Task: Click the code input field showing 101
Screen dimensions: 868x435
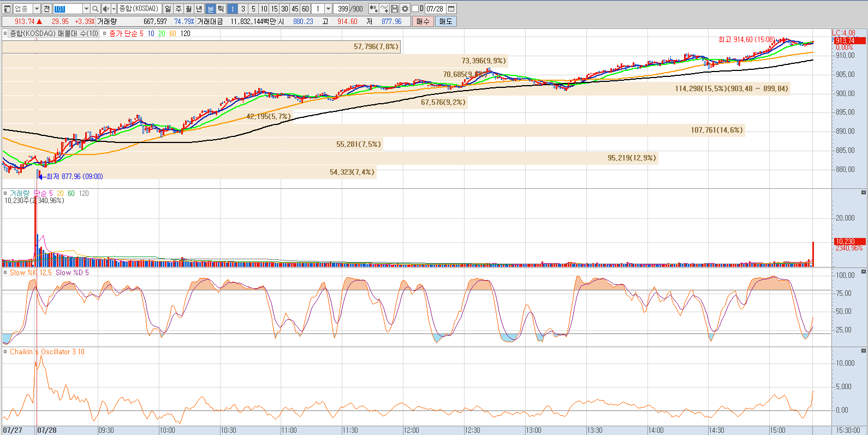Action: (x=68, y=9)
